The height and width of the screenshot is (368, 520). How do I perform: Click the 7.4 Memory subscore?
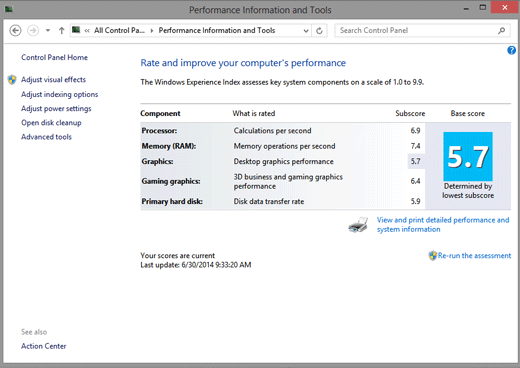click(x=415, y=146)
